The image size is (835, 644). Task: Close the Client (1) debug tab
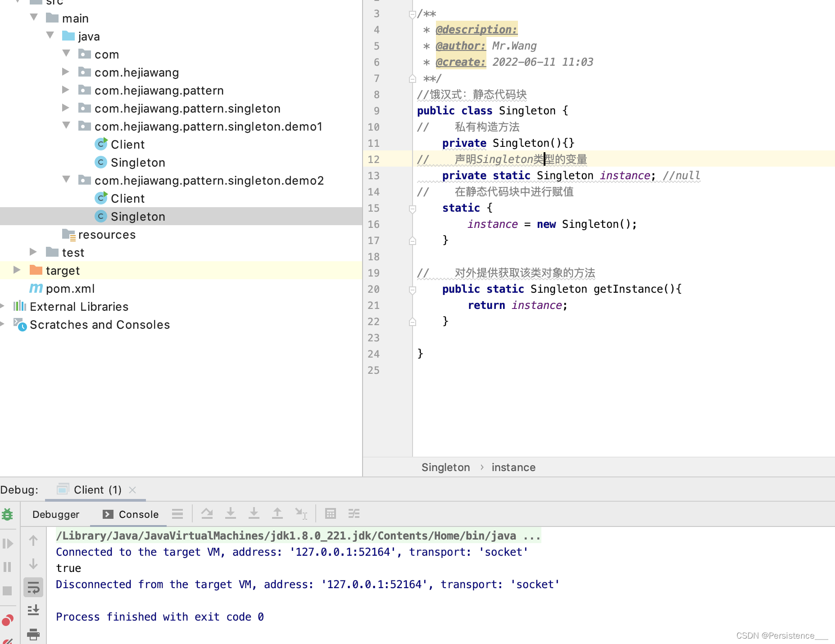click(x=132, y=490)
